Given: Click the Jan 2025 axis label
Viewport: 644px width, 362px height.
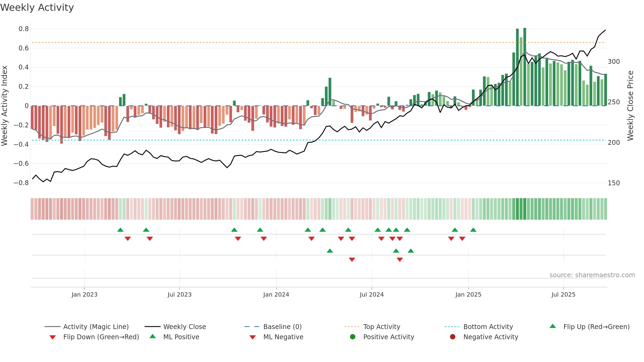Looking at the screenshot, I should (468, 294).
